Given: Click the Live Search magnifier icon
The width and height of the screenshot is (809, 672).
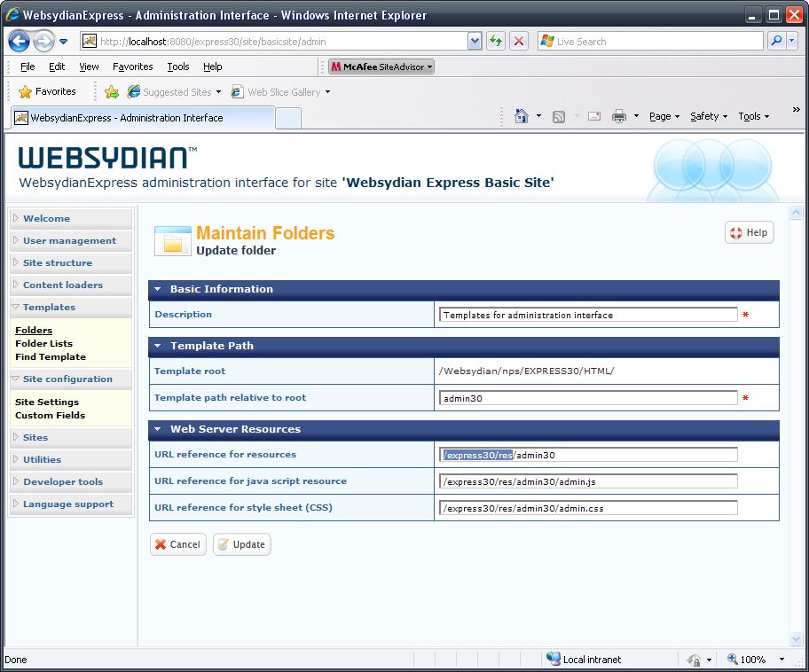Looking at the screenshot, I should [x=776, y=42].
